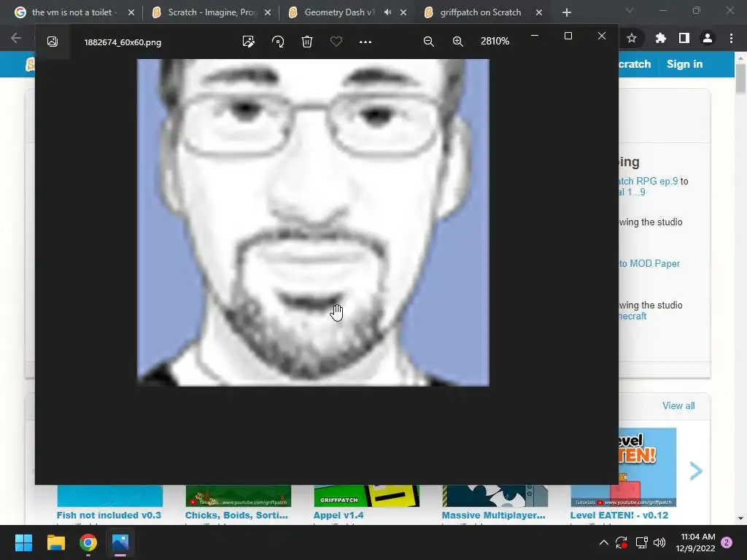Open a new Chrome tab
The width and height of the screenshot is (747, 560).
tap(566, 13)
